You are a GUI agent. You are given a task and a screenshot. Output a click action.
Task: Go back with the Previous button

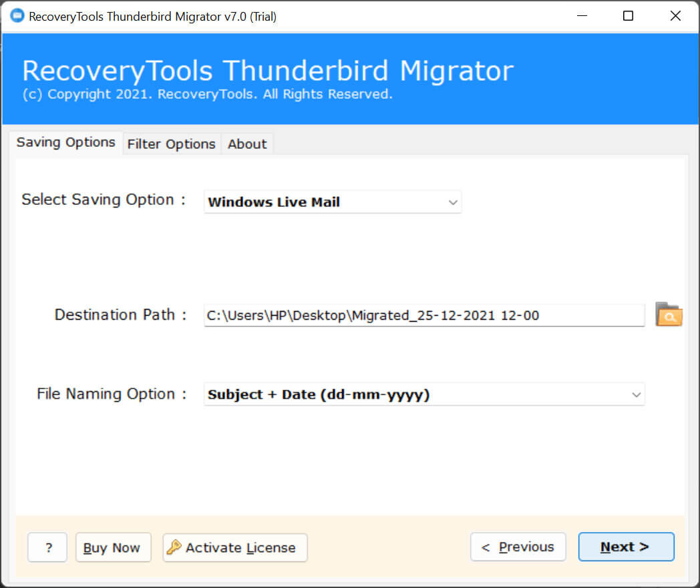pyautogui.click(x=518, y=547)
